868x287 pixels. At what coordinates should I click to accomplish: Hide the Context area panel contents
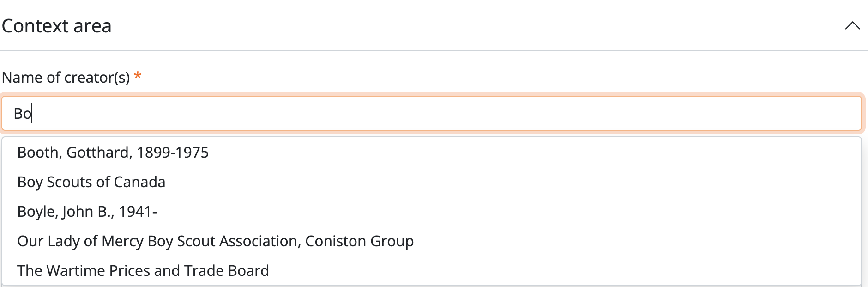[x=852, y=26]
